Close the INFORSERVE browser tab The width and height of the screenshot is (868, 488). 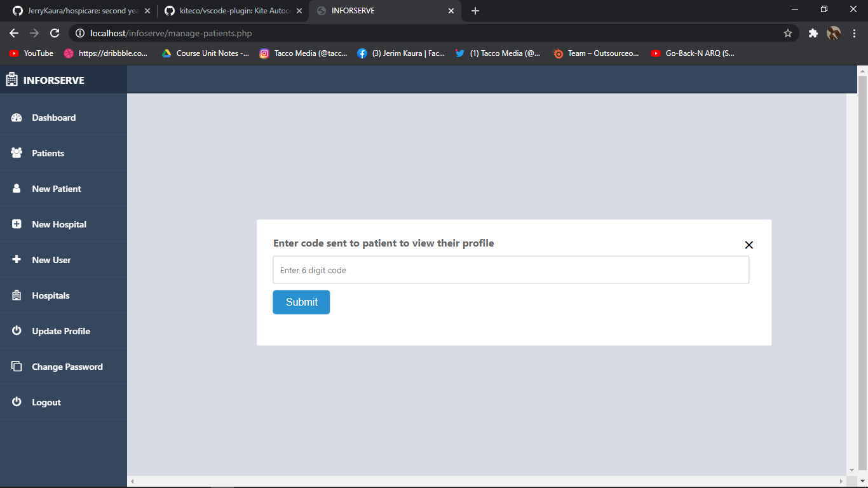click(451, 11)
